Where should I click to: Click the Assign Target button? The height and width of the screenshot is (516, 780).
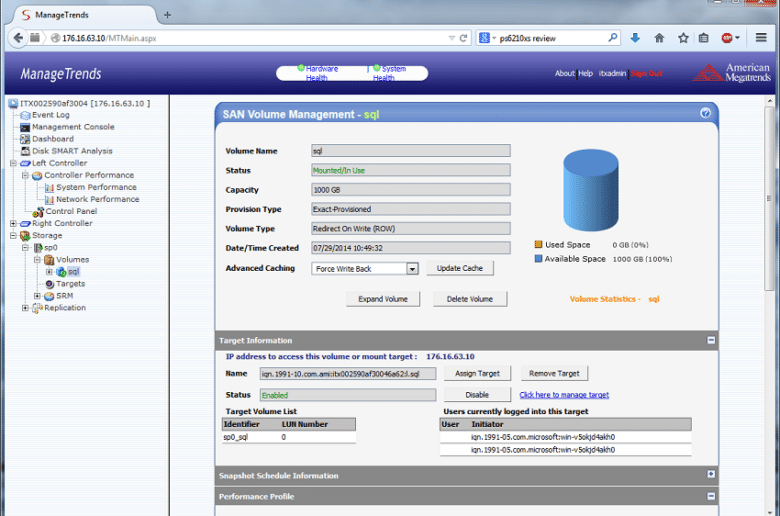[477, 373]
